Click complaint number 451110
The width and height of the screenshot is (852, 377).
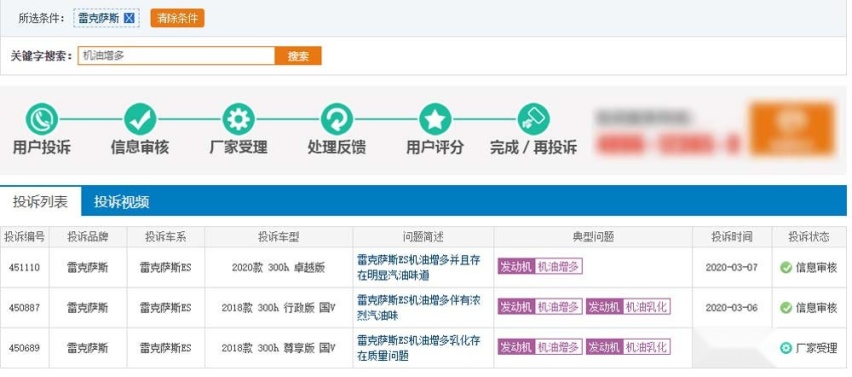[24, 267]
